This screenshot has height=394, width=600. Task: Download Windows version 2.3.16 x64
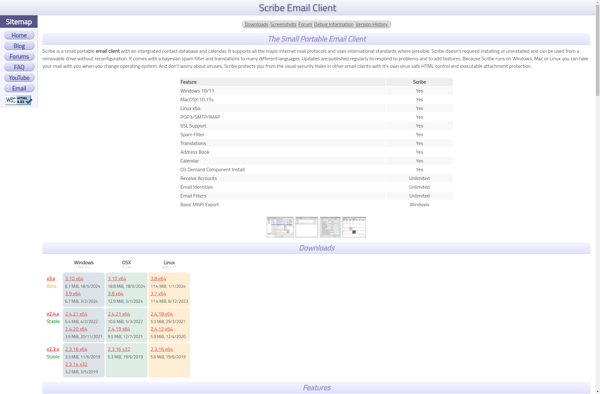76,349
